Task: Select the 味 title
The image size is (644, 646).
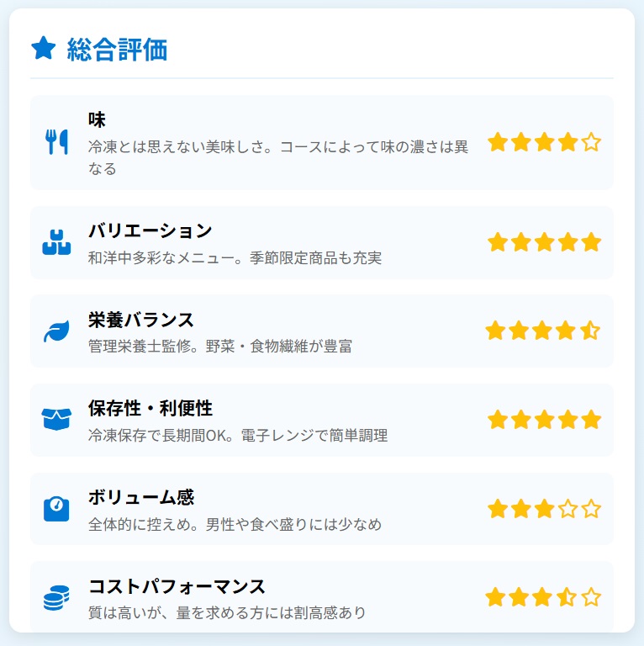Action: [97, 119]
